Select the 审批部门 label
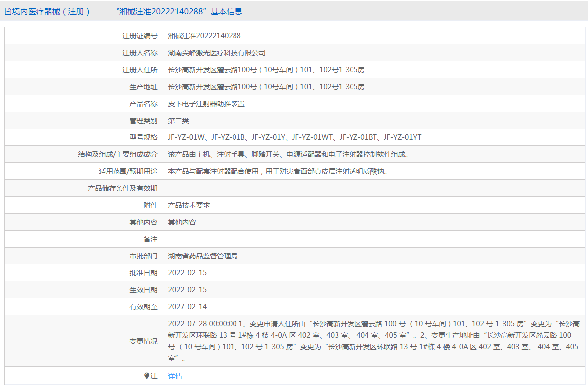Image resolution: width=588 pixels, height=387 pixels. pos(143,256)
